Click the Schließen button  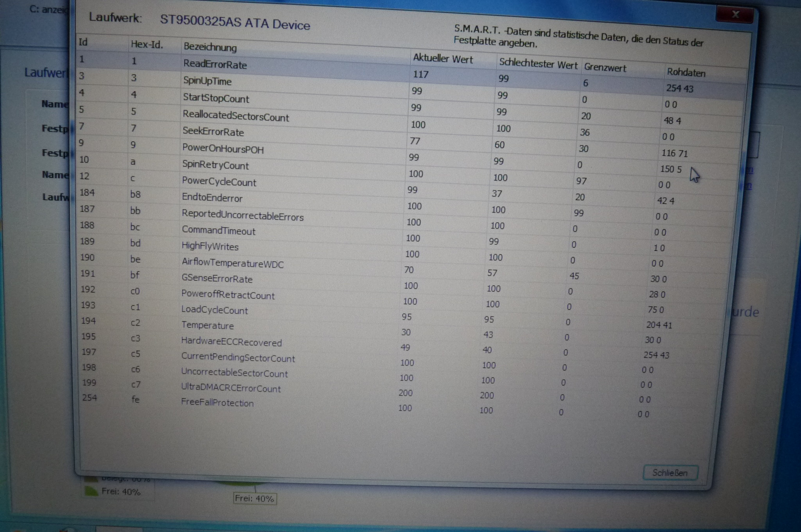tap(670, 473)
